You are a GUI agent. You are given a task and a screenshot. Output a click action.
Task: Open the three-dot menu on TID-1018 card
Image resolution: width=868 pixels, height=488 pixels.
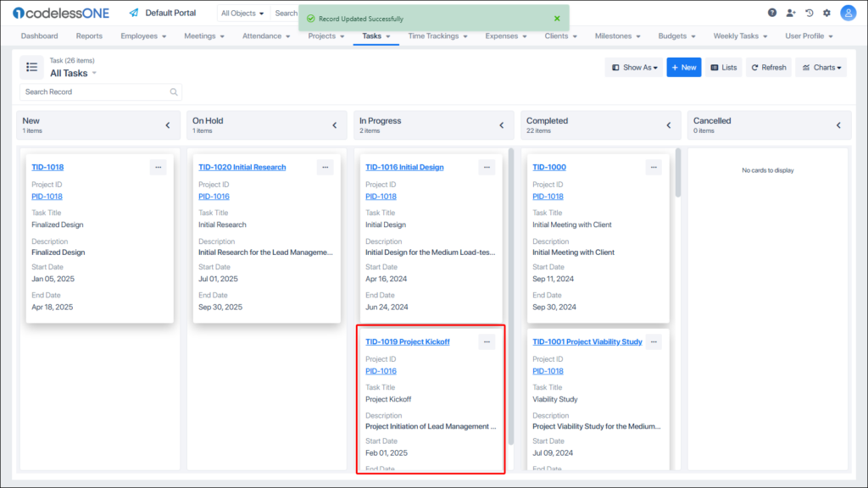coord(158,168)
